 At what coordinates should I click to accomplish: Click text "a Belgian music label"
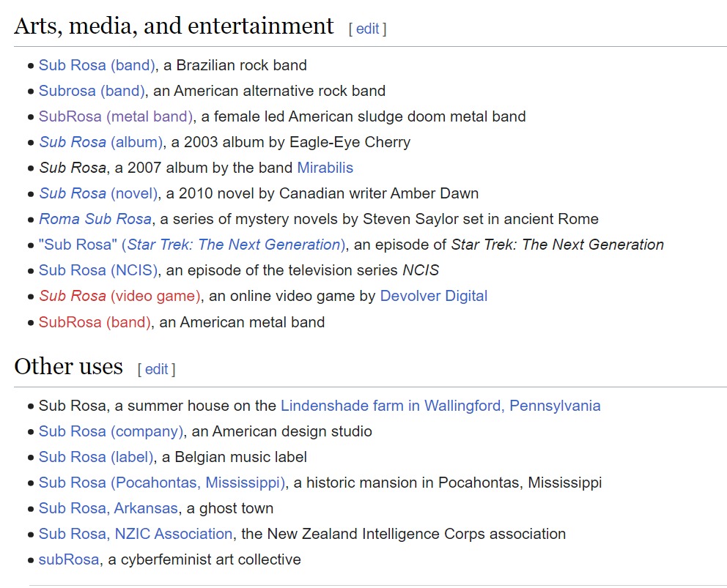point(234,457)
